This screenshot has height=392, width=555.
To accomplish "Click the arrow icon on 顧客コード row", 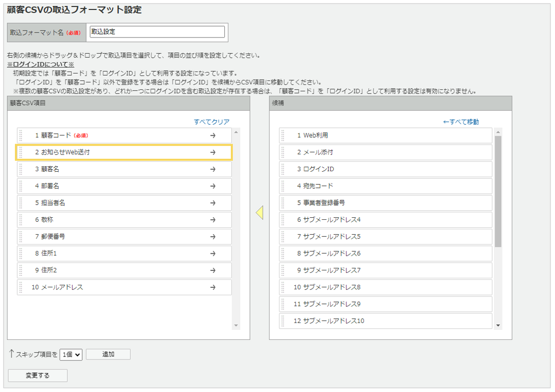I will [212, 135].
